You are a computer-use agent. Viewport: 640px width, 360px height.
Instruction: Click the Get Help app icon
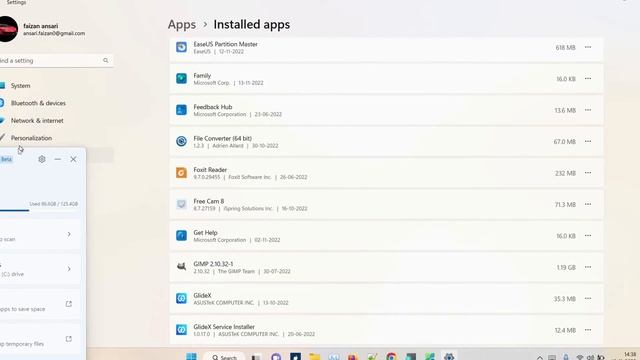[181, 236]
